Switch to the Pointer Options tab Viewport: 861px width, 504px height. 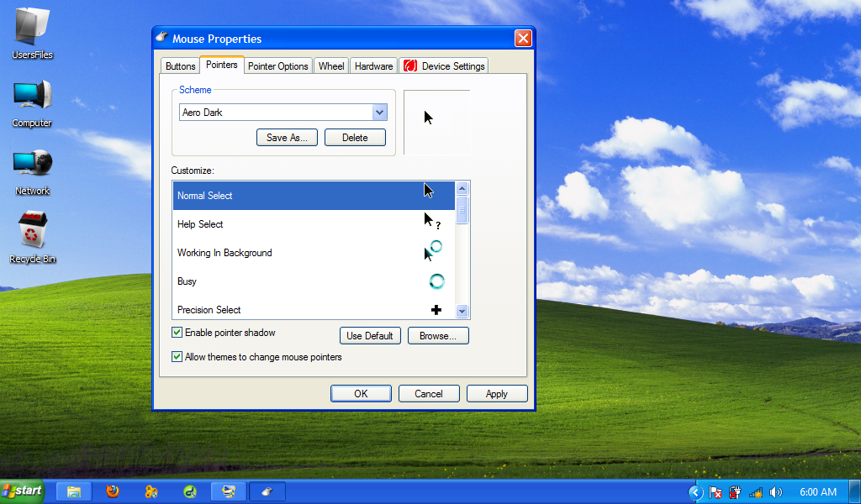(277, 66)
